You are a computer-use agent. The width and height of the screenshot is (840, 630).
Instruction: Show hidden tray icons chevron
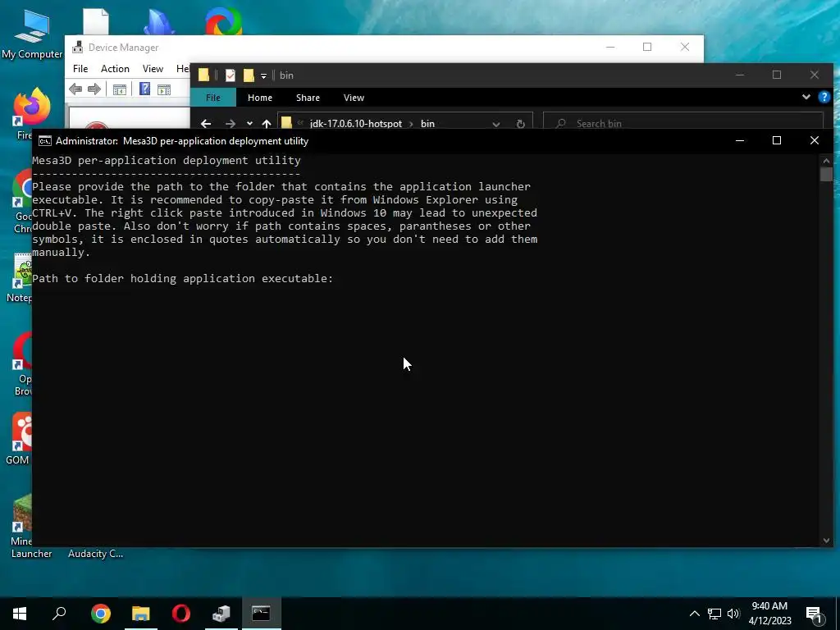(x=694, y=614)
